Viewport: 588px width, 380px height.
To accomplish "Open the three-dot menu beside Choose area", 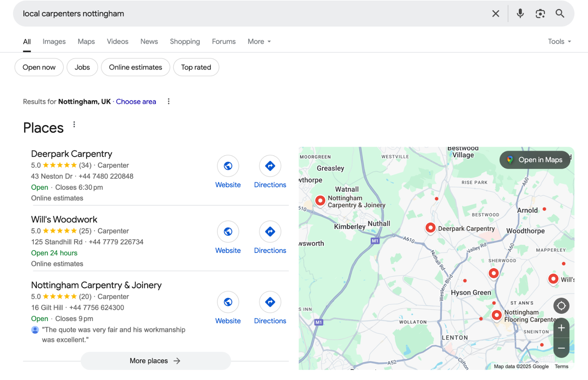I will tap(169, 101).
